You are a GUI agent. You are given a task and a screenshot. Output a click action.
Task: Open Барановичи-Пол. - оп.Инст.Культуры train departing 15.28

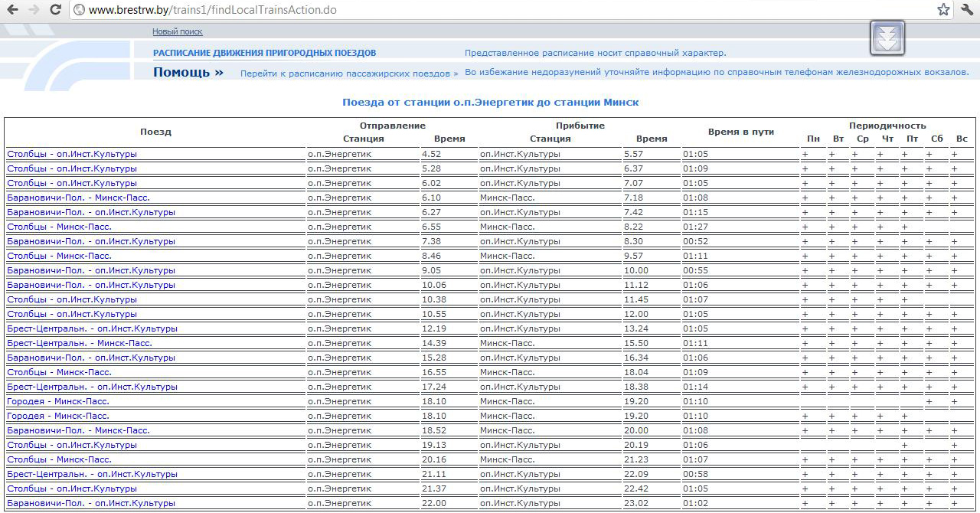click(91, 358)
